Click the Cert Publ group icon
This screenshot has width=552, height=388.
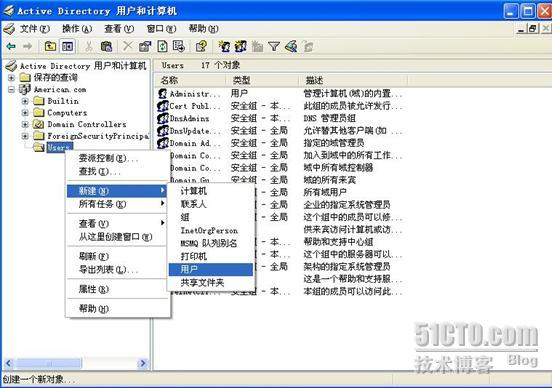(x=163, y=106)
